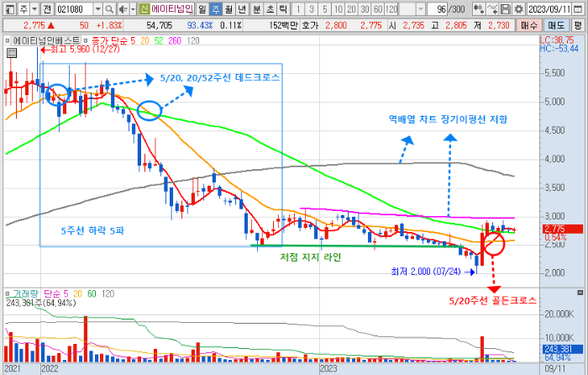Click the add candle indicator icon
This screenshot has height=375, width=588.
tap(478, 8)
